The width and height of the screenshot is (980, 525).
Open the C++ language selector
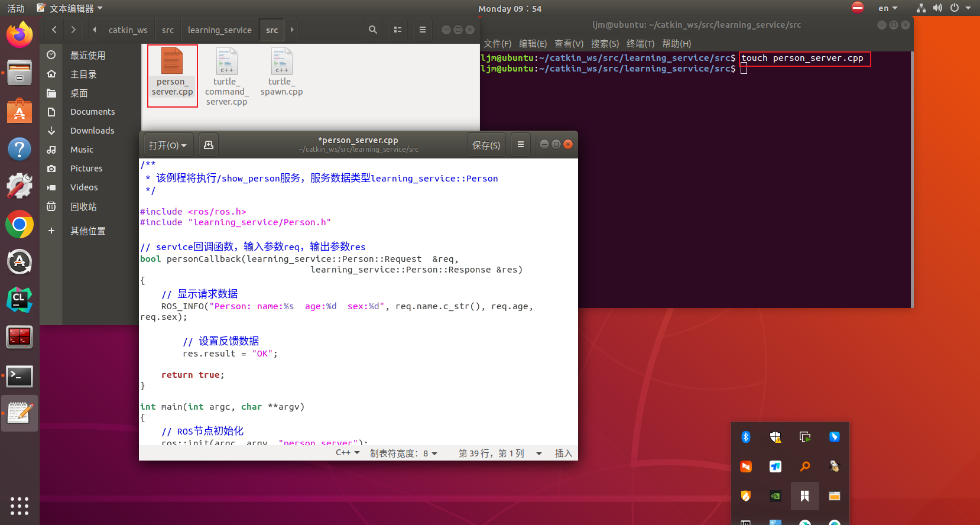click(348, 453)
